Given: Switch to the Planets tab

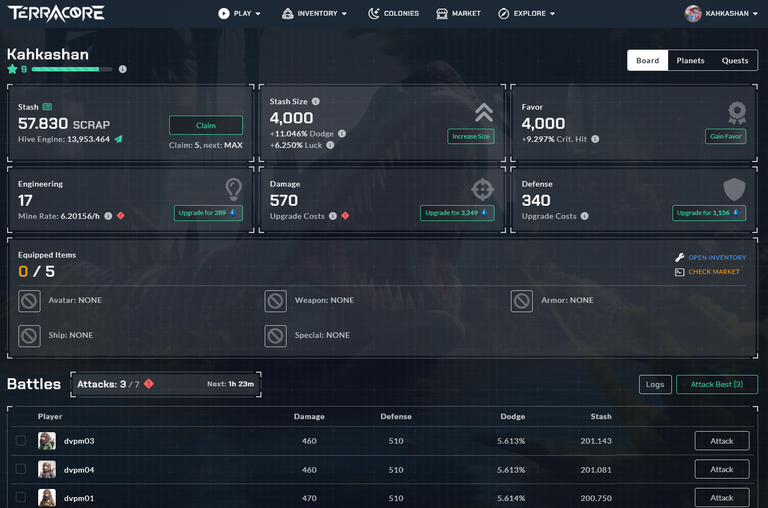Looking at the screenshot, I should [x=690, y=60].
